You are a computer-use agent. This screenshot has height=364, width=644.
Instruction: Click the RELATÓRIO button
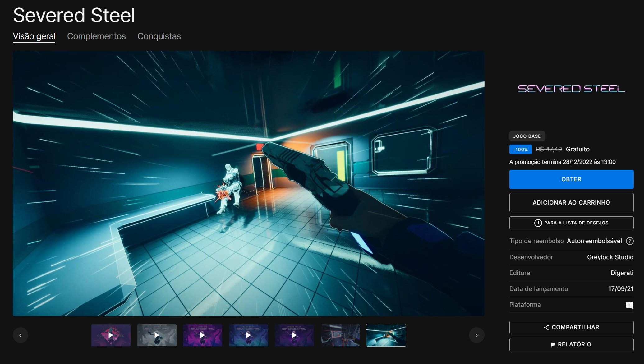pos(571,344)
